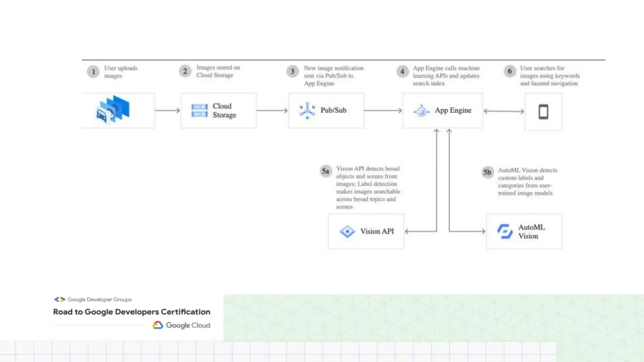This screenshot has width=644, height=362.
Task: Click Road to Google Developers Certification title
Action: click(131, 312)
